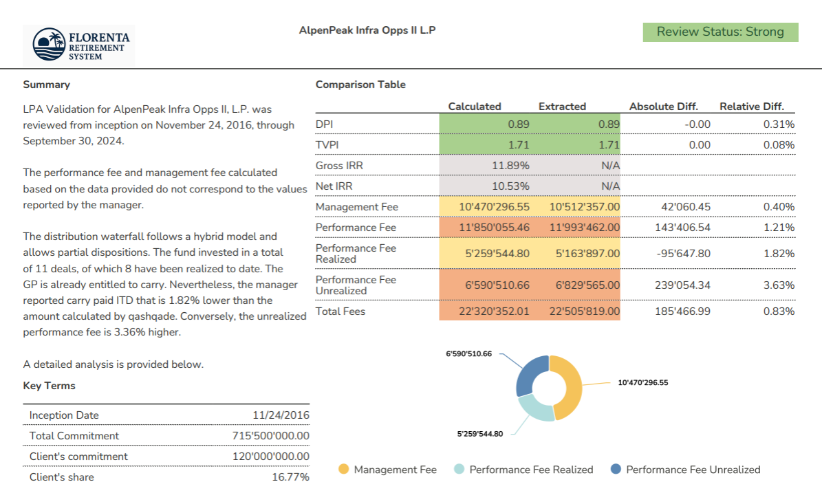Click the chart label 5'259'544.80

pyautogui.click(x=479, y=434)
